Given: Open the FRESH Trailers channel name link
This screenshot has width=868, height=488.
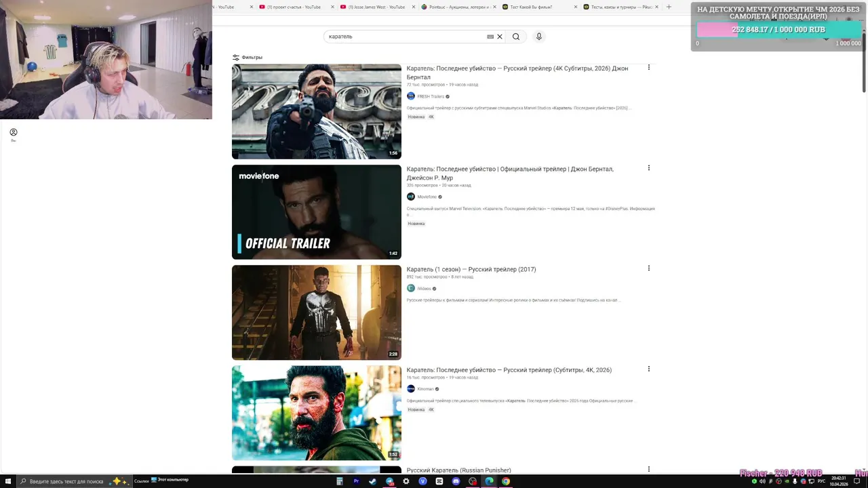Looking at the screenshot, I should [x=431, y=96].
